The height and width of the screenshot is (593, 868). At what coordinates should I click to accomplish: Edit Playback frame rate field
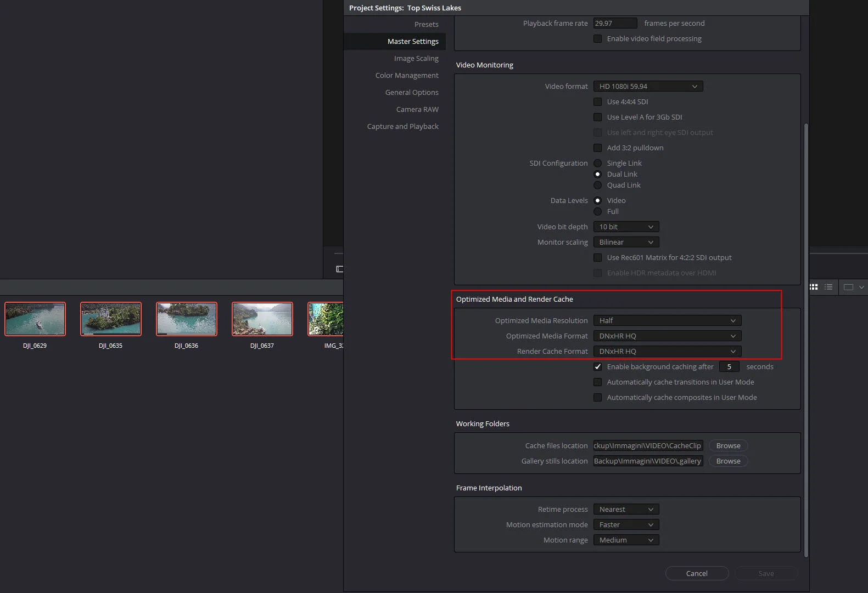[x=615, y=23]
